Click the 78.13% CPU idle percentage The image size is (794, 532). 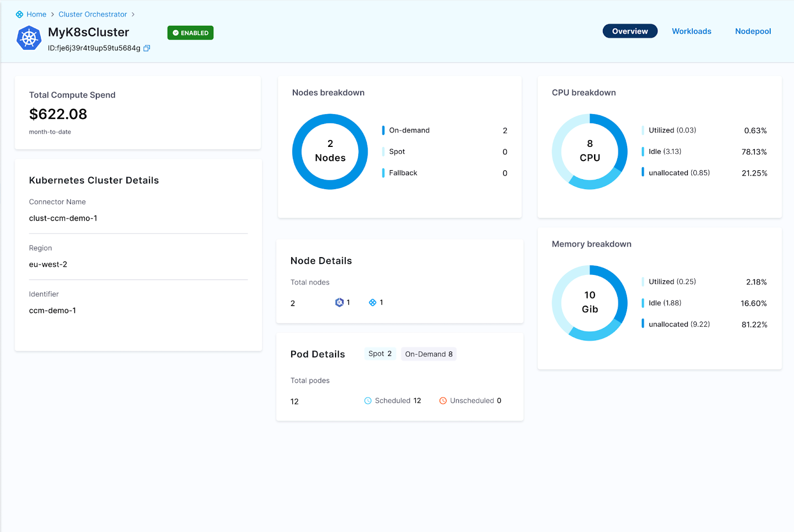[754, 152]
